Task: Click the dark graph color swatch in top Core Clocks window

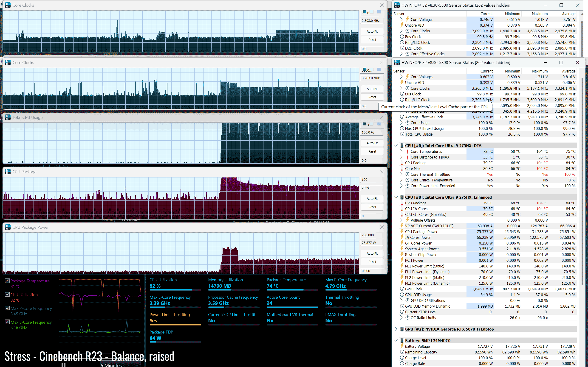Action: pyautogui.click(x=364, y=12)
